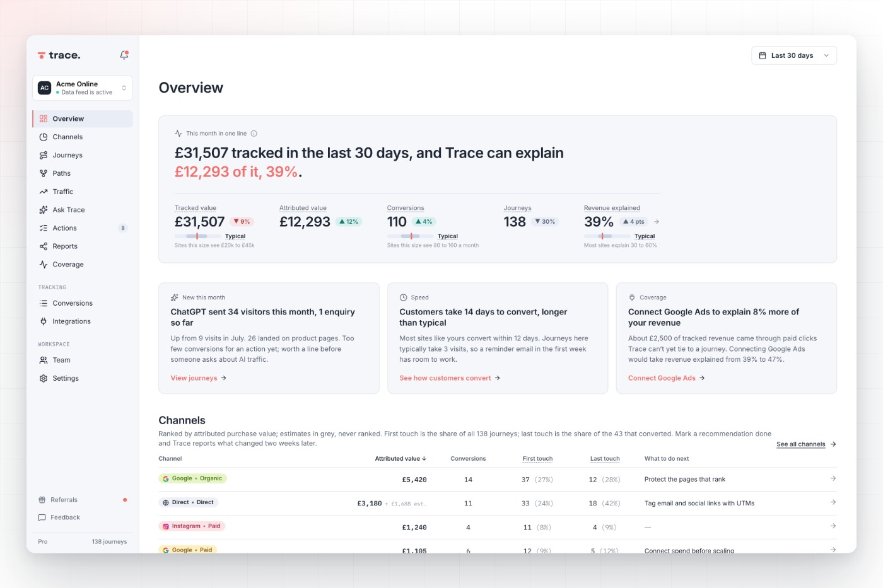Open the Feedback menu item
The width and height of the screenshot is (883, 588).
tap(83, 517)
